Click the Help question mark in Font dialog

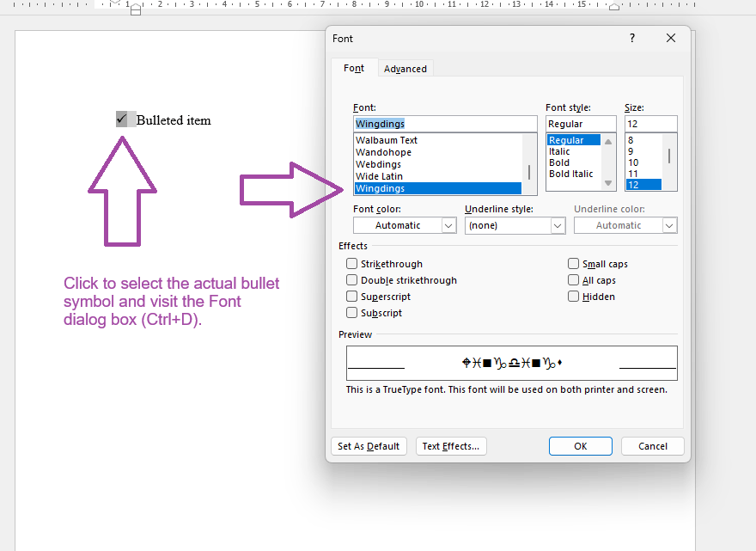tap(632, 38)
